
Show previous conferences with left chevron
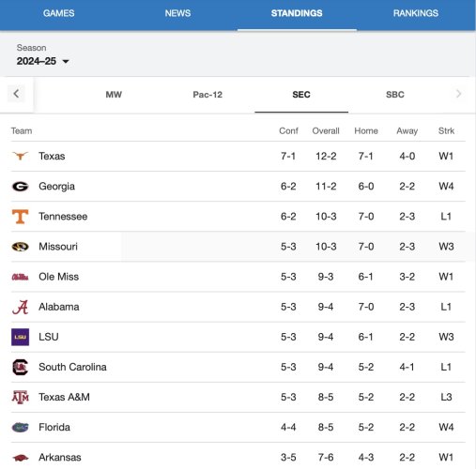pyautogui.click(x=16, y=94)
